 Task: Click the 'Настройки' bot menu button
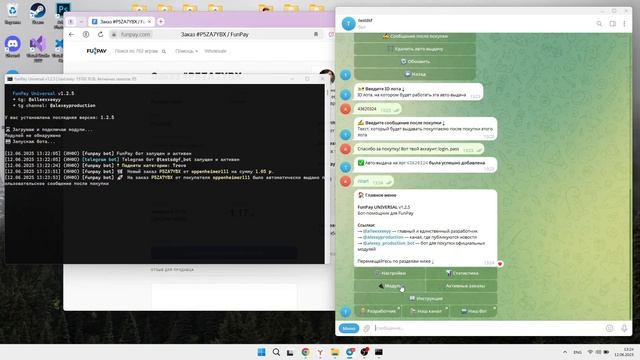coord(389,273)
